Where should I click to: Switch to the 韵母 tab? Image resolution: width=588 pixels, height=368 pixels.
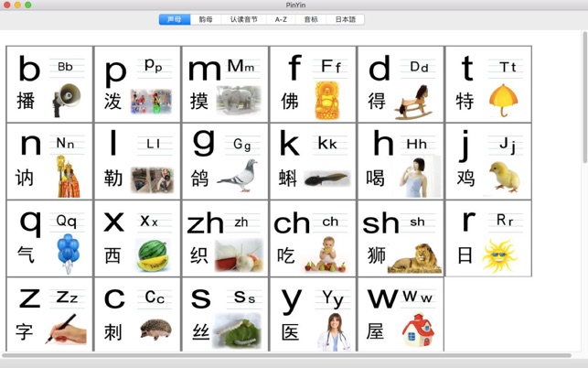206,19
